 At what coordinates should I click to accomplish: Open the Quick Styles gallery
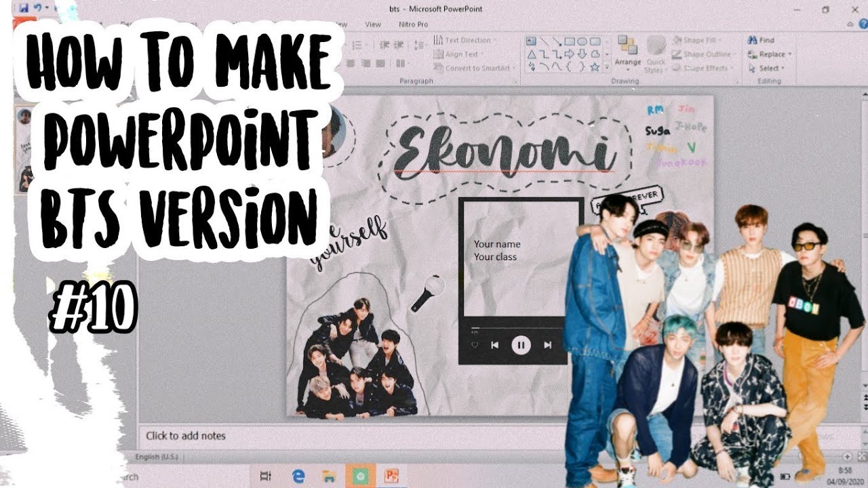coord(656,54)
